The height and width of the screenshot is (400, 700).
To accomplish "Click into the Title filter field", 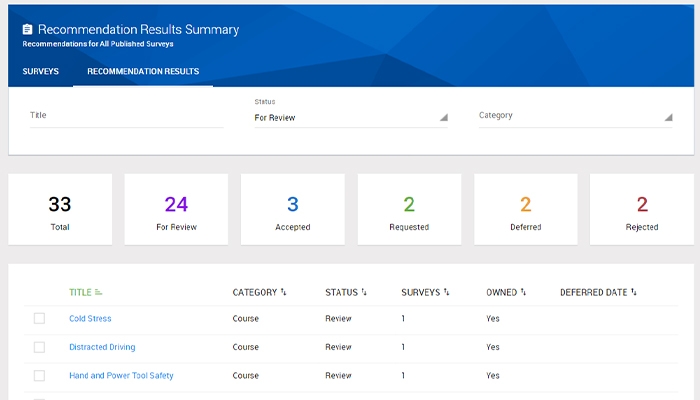I will point(126,116).
